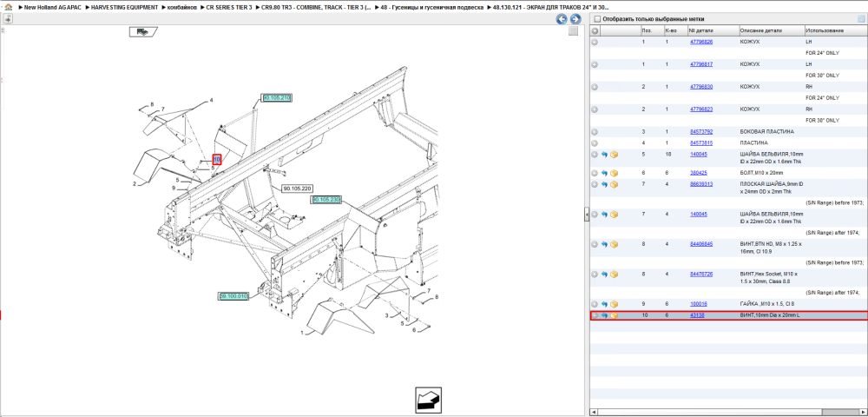Go to the catalog home icon
Viewport: 868px width, 417px height.
(9, 7)
